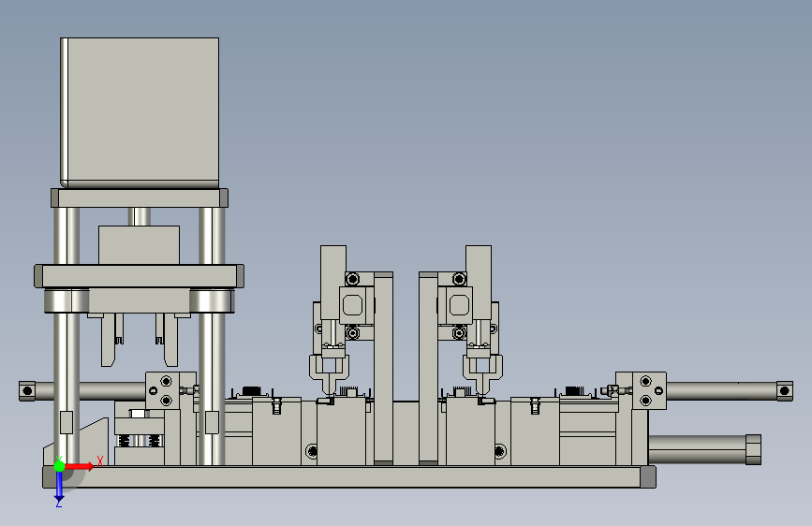Select the small block above the moving platen
This screenshot has height=526, width=812.
pos(139,245)
